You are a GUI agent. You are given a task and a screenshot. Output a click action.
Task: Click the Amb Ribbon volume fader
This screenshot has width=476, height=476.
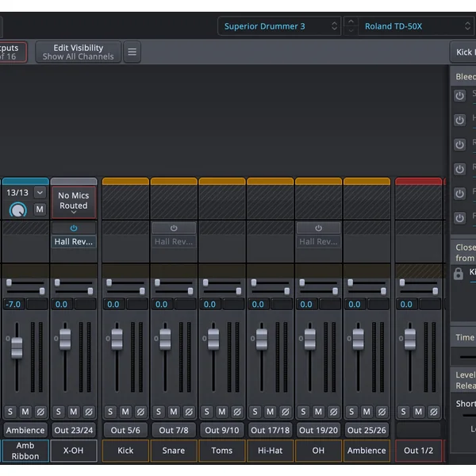pyautogui.click(x=17, y=348)
